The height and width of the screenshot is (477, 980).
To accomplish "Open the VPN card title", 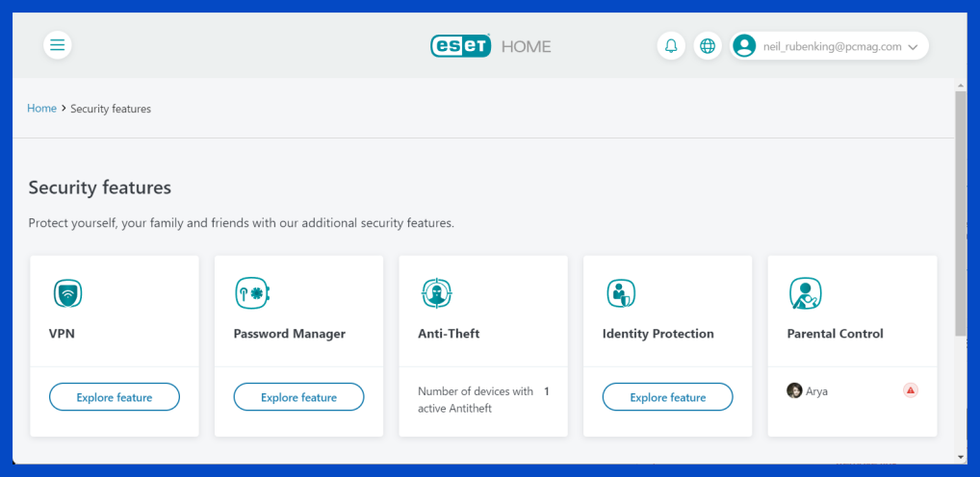I will [x=62, y=334].
